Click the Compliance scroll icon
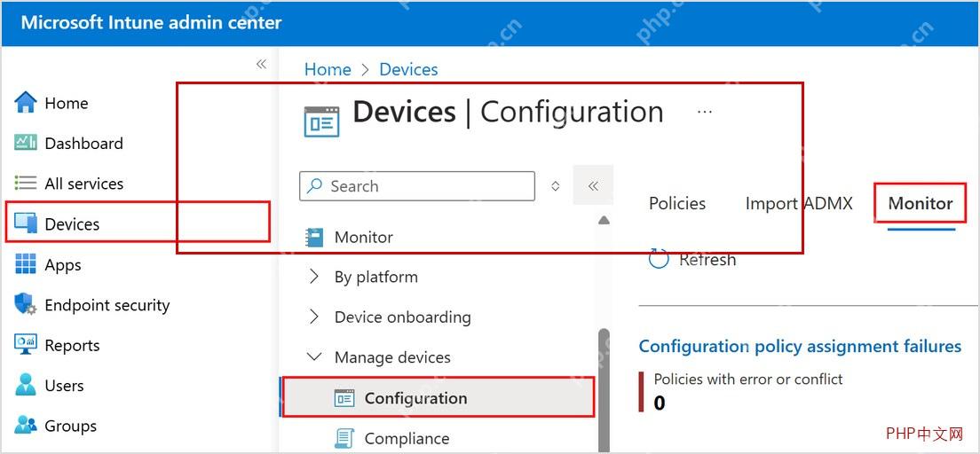 point(344,438)
